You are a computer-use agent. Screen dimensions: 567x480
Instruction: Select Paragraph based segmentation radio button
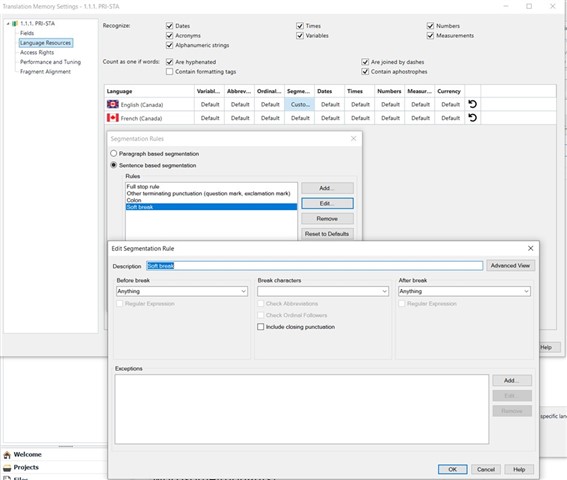click(114, 153)
